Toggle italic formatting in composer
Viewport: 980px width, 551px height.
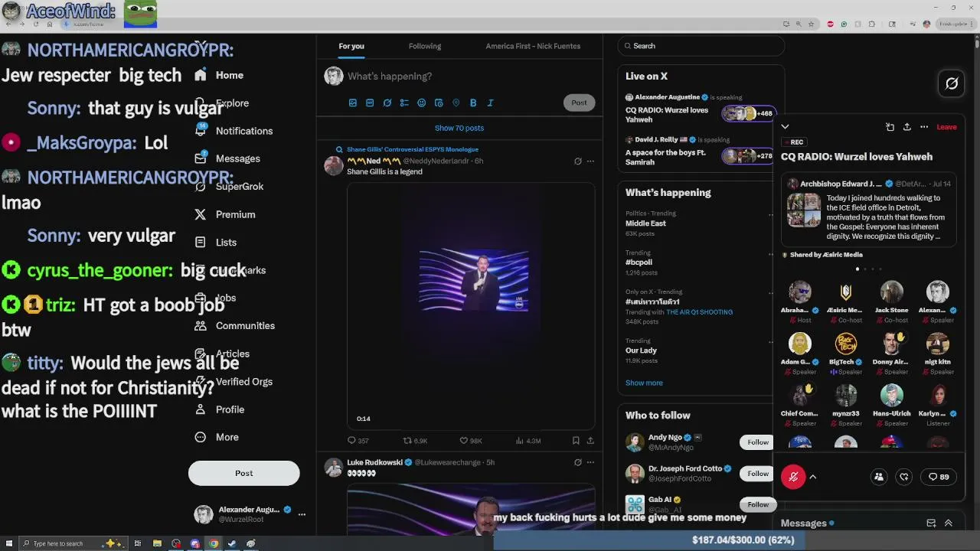pyautogui.click(x=490, y=103)
